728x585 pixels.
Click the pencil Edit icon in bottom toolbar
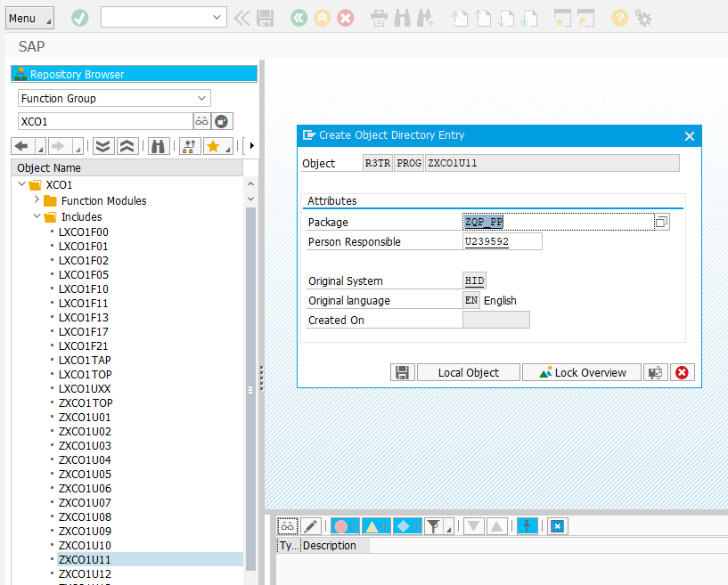point(311,526)
